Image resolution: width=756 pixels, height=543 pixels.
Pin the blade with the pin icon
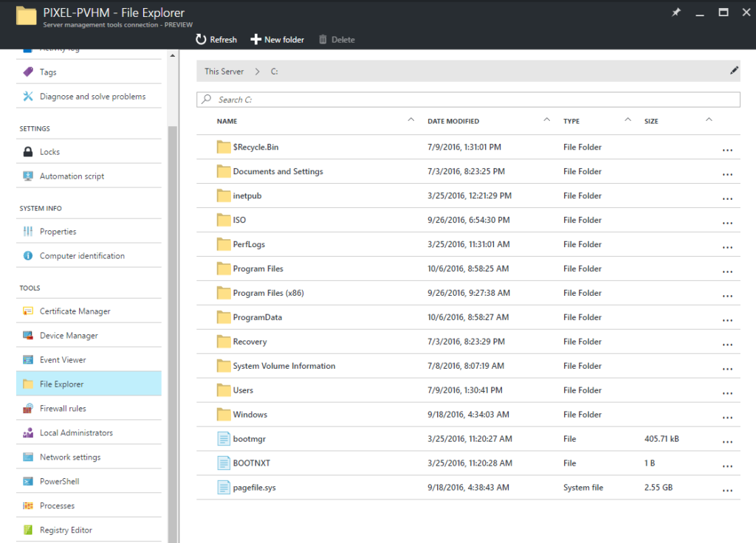pyautogui.click(x=676, y=13)
